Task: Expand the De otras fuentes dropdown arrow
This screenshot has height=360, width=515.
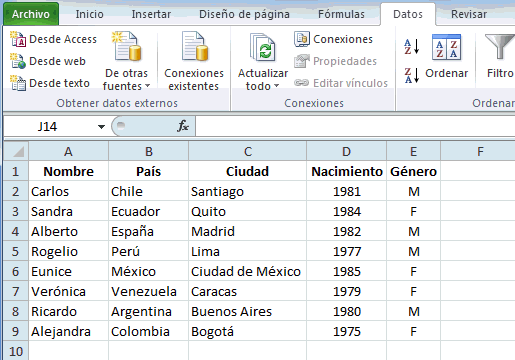Action: [x=147, y=86]
